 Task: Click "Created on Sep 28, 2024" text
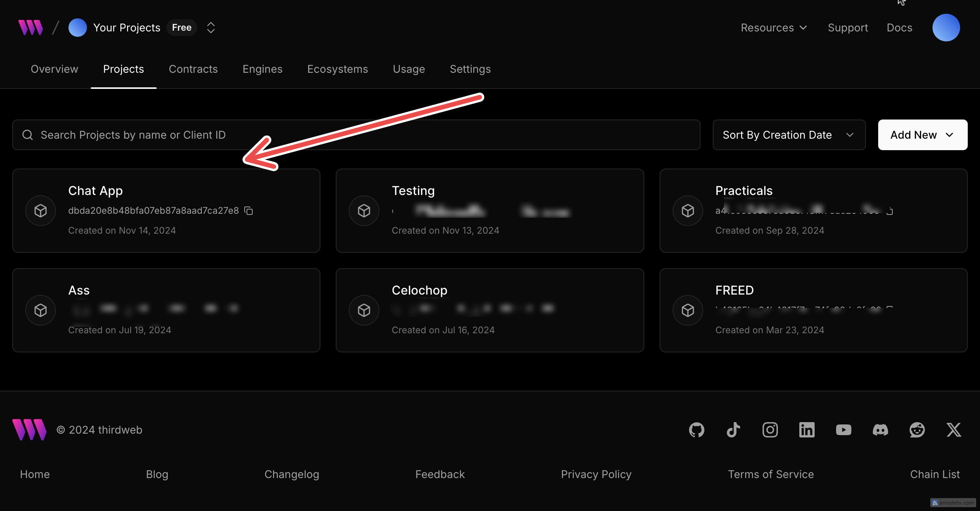point(769,231)
